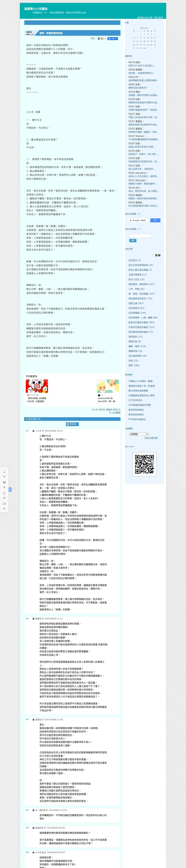Open the 部落格全站分類：圖文創作 link

(x=150, y=18)
